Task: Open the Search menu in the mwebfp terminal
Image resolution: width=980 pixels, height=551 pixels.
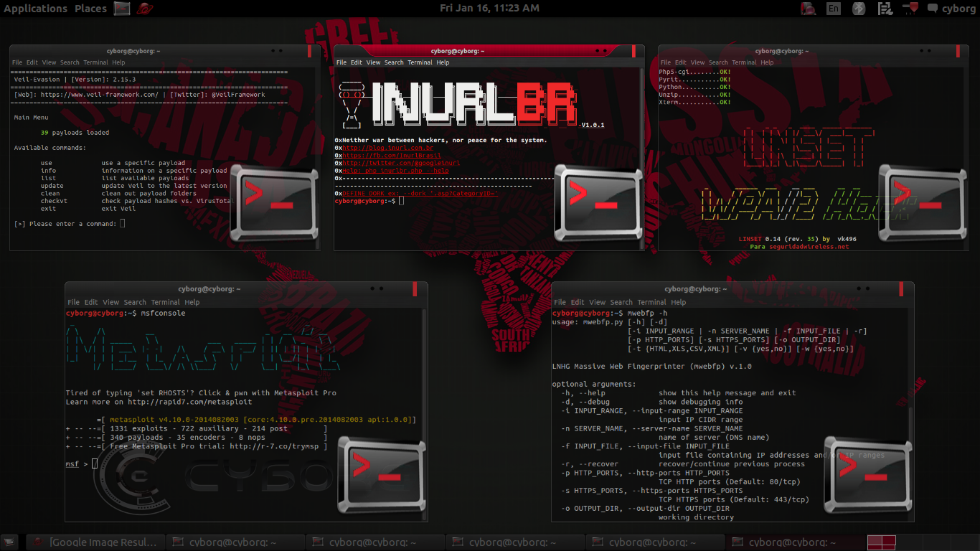Action: pyautogui.click(x=621, y=302)
